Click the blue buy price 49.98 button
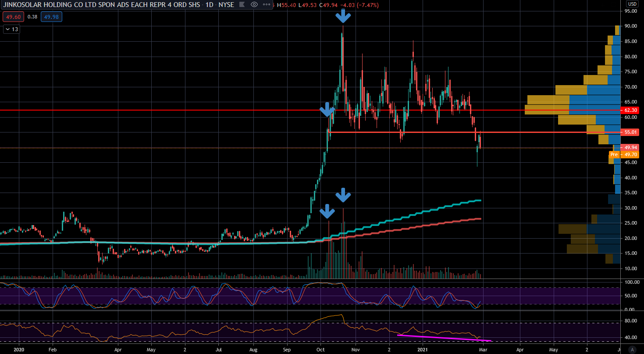Viewport: 644px width, 354px height. tap(51, 17)
